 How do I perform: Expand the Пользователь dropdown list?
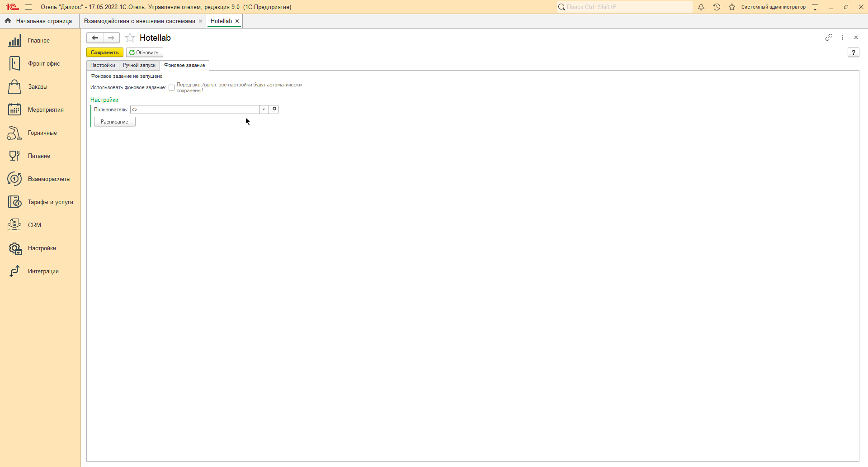tap(264, 110)
